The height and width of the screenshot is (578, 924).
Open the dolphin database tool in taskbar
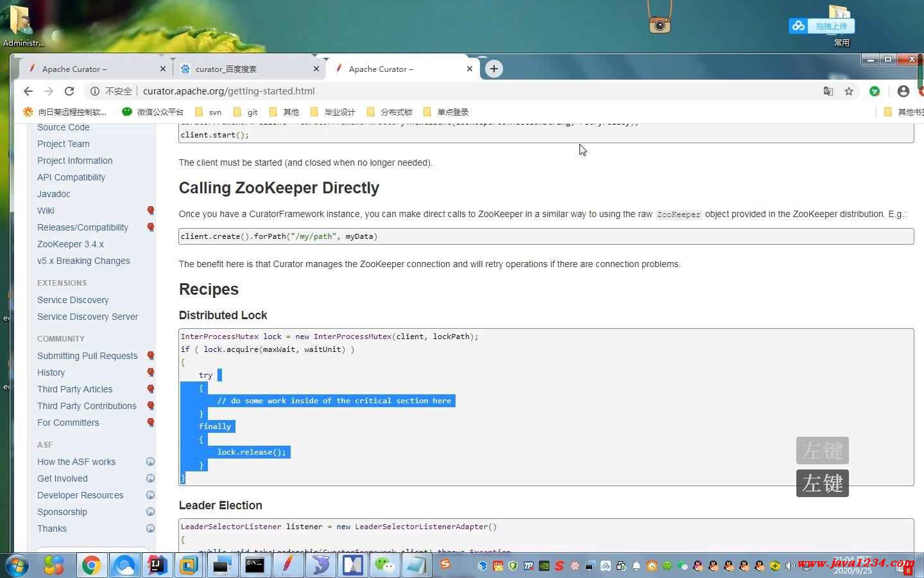(320, 565)
